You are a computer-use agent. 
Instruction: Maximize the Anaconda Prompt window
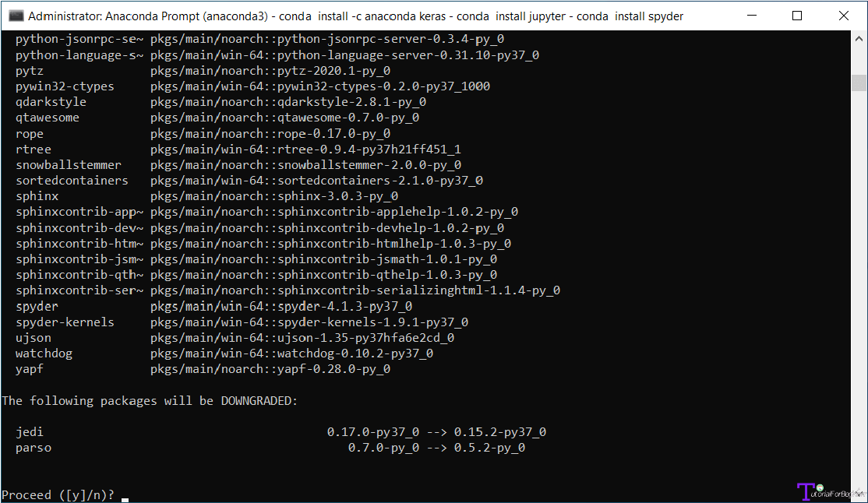[797, 16]
